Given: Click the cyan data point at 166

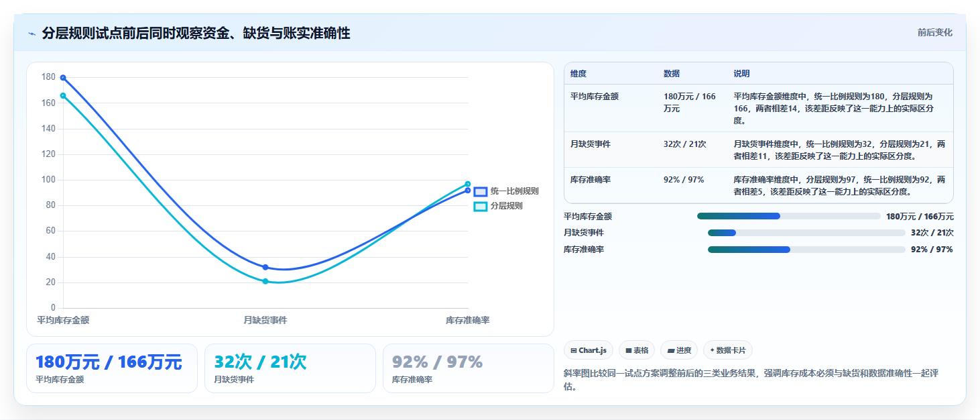Looking at the screenshot, I should click(63, 96).
